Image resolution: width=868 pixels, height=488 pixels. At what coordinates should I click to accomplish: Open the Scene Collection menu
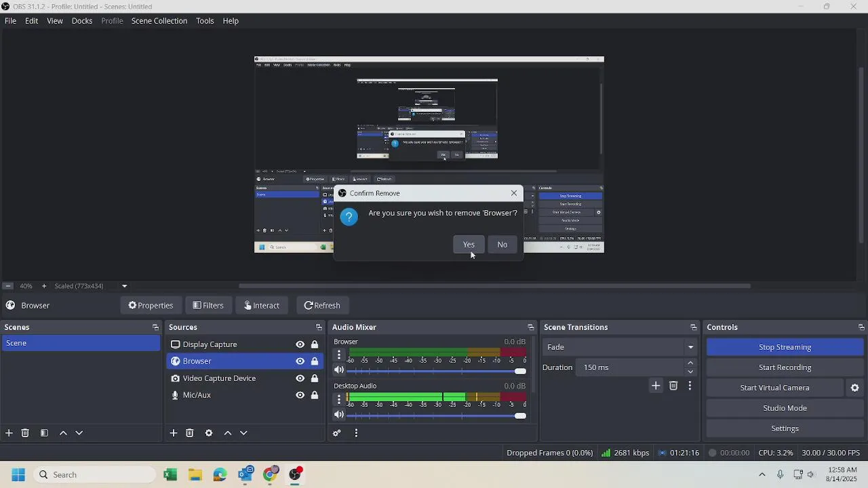pos(159,21)
